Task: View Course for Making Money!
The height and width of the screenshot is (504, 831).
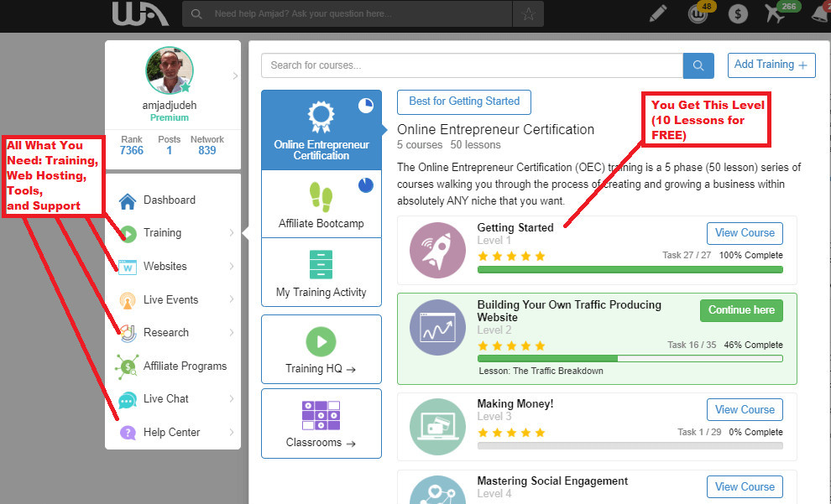Action: click(x=745, y=410)
